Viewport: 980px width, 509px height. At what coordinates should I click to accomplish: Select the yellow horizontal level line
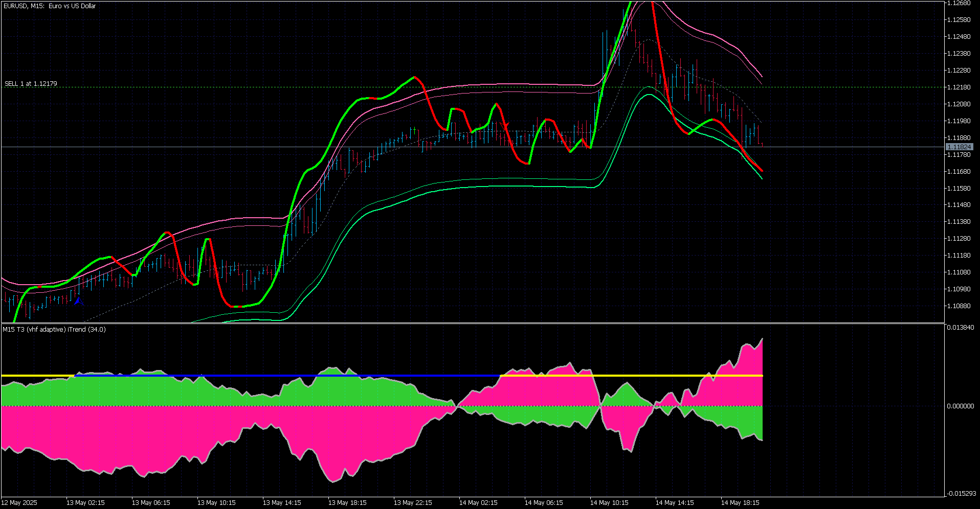point(631,376)
